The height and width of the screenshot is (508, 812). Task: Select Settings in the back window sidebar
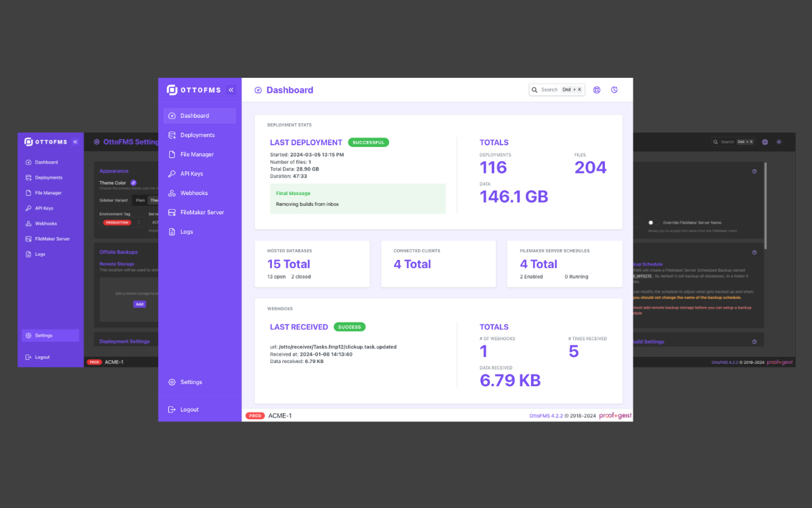(50, 335)
